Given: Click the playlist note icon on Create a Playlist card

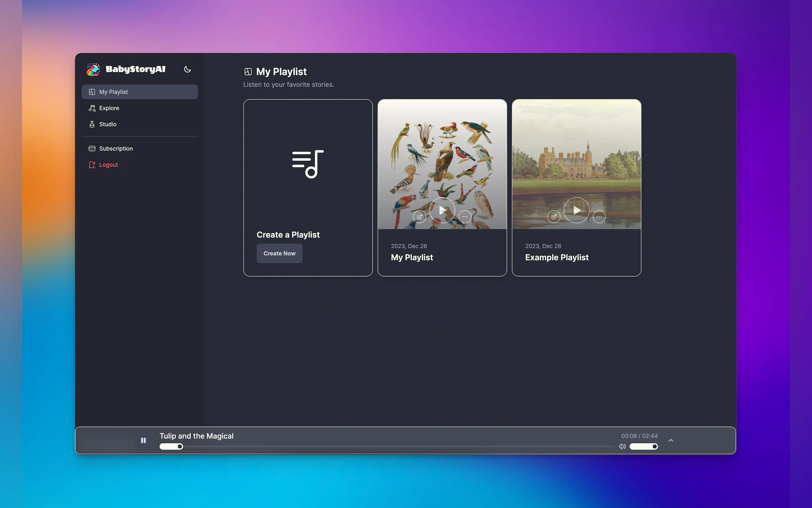Looking at the screenshot, I should coord(308,164).
